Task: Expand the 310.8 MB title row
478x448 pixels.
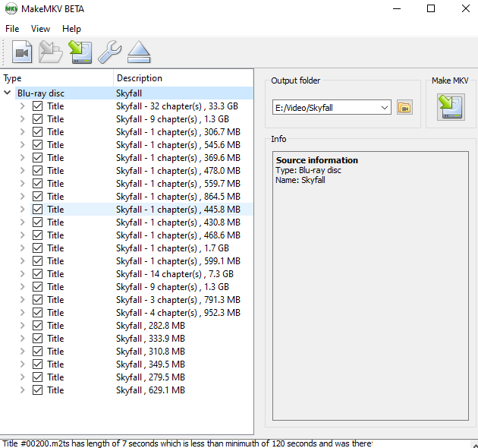Action: pyautogui.click(x=22, y=352)
